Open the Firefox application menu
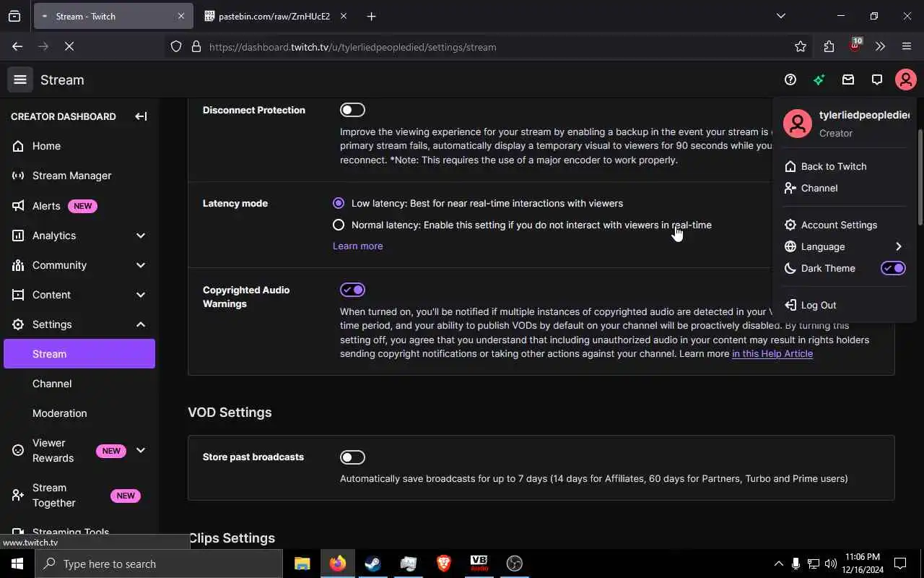 click(907, 47)
